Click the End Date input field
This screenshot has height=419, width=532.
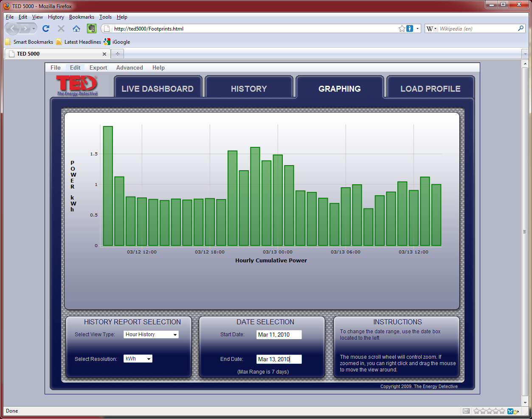(279, 359)
